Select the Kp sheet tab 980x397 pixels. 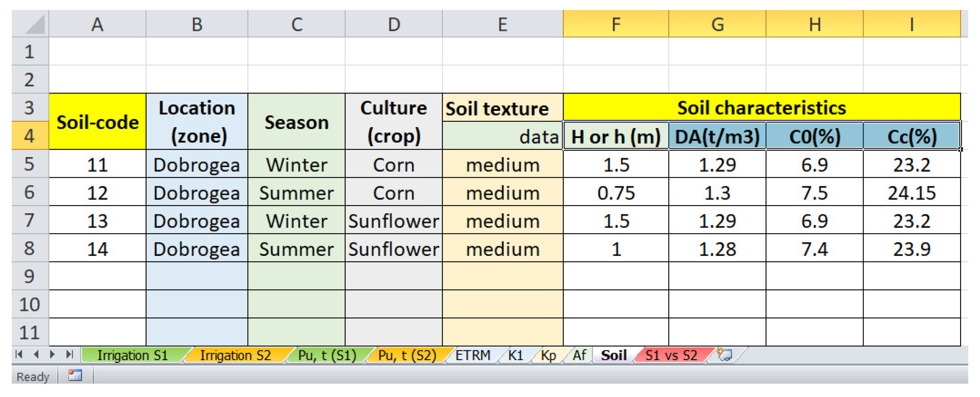(x=548, y=355)
